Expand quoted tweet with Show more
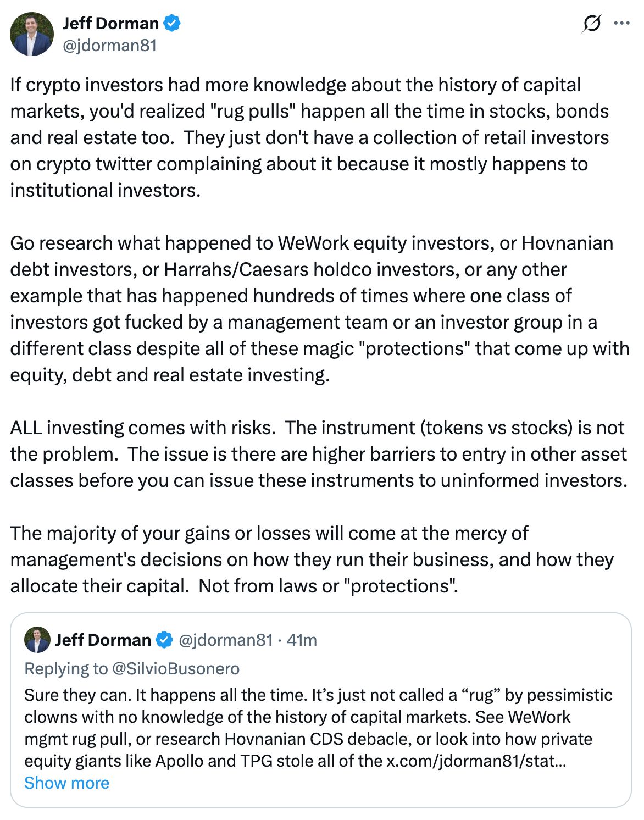Screen dimensions: 644x820 (66, 783)
